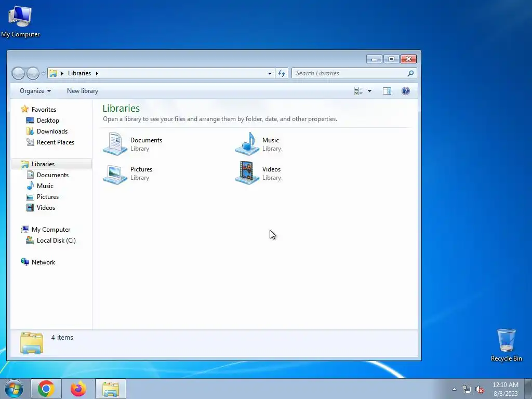This screenshot has width=532, height=399.
Task: Show hidden system tray icons
Action: (x=454, y=389)
